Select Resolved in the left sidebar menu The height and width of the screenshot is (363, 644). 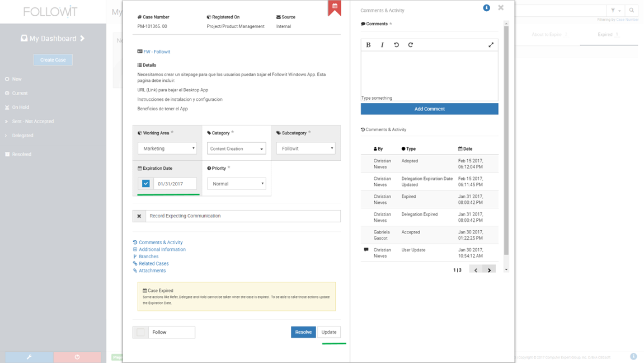(x=21, y=154)
